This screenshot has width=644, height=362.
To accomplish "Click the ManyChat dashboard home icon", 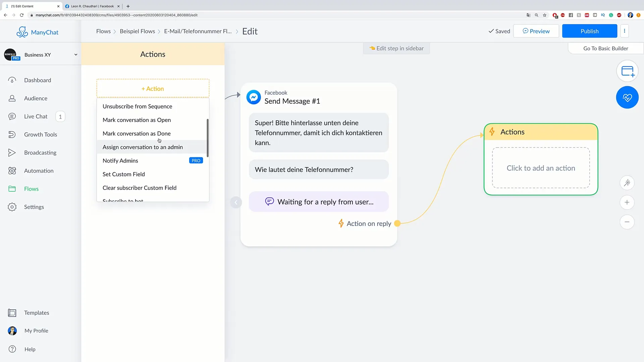I will [12, 80].
